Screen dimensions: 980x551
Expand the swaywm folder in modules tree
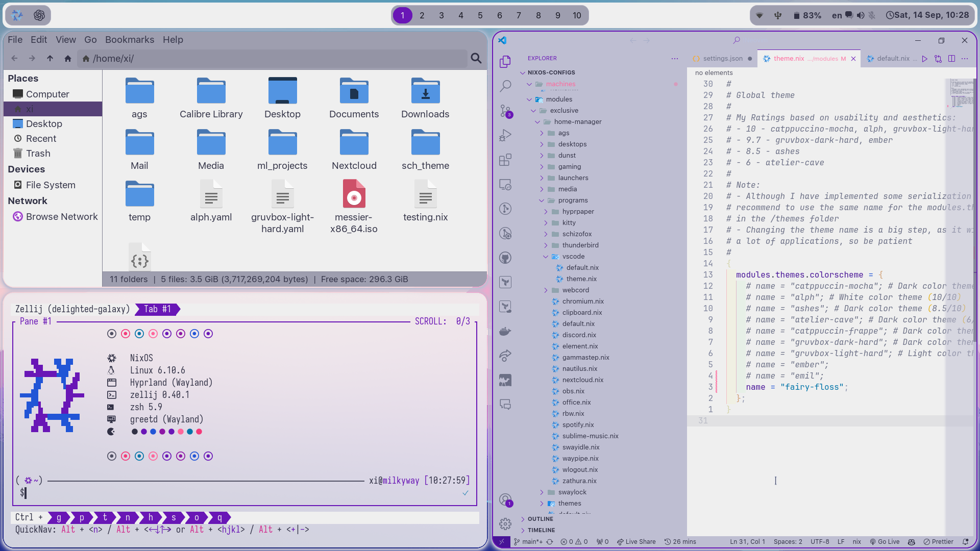[542, 492]
